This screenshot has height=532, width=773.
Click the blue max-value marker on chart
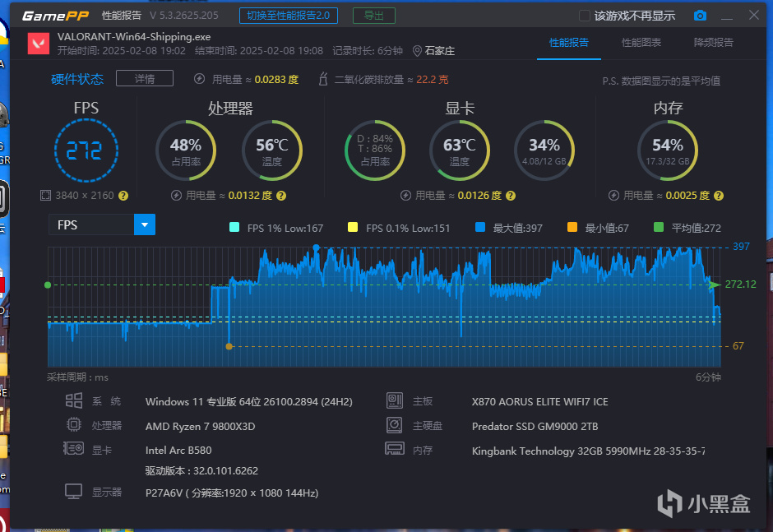[x=316, y=247]
